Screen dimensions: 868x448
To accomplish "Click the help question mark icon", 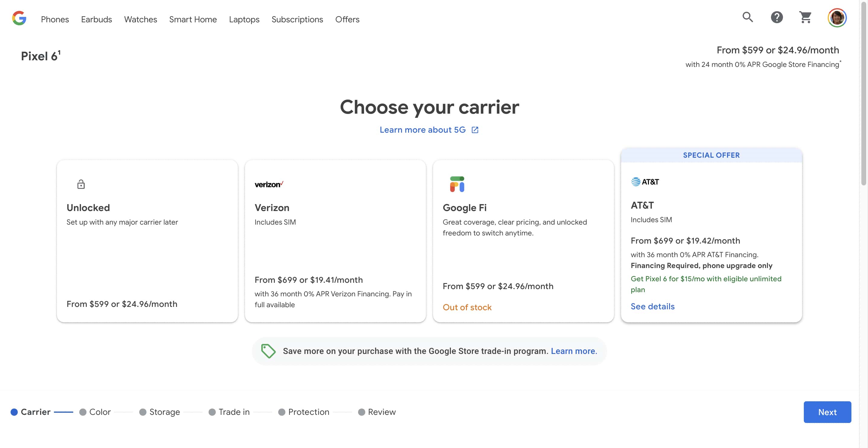I will [776, 17].
